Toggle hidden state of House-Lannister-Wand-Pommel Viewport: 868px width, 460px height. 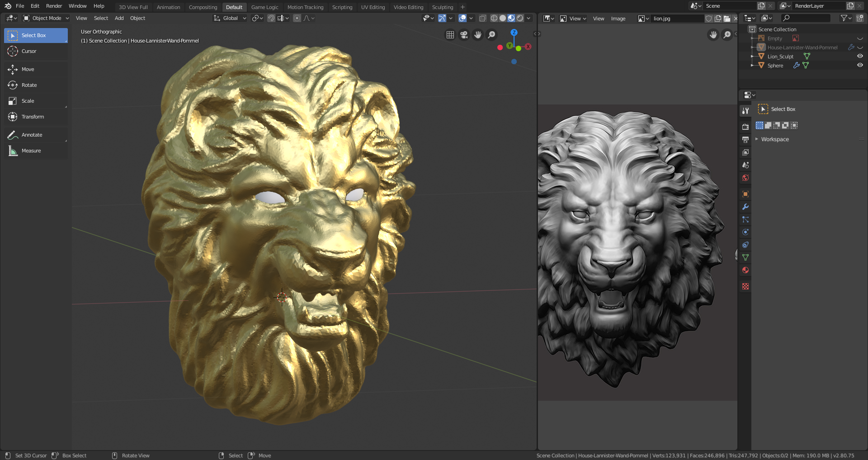(860, 47)
